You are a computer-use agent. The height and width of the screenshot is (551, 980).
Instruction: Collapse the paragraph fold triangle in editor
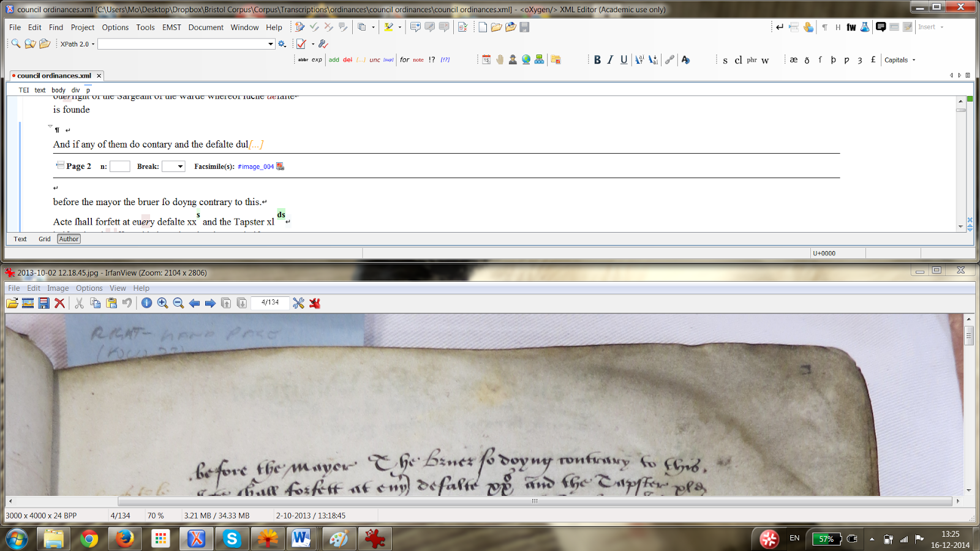pyautogui.click(x=50, y=126)
